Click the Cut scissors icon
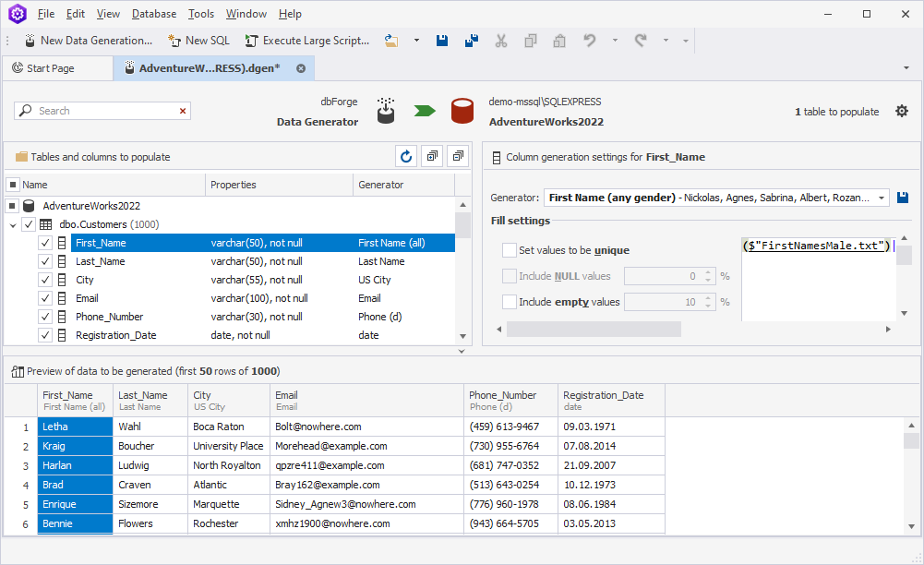 point(501,41)
